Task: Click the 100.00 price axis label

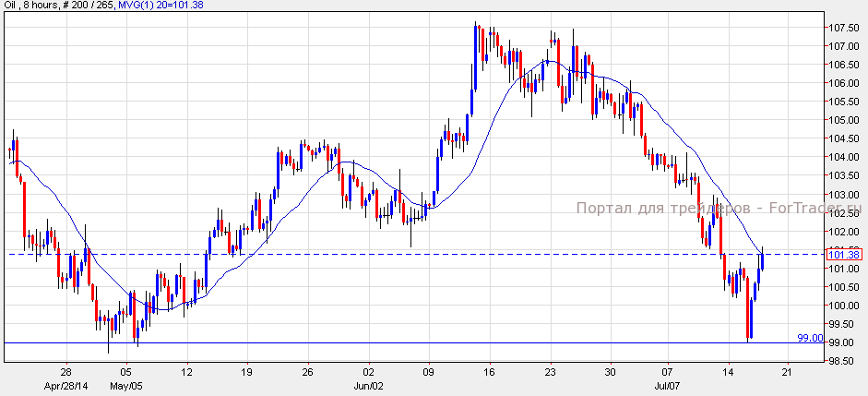Action: point(843,306)
